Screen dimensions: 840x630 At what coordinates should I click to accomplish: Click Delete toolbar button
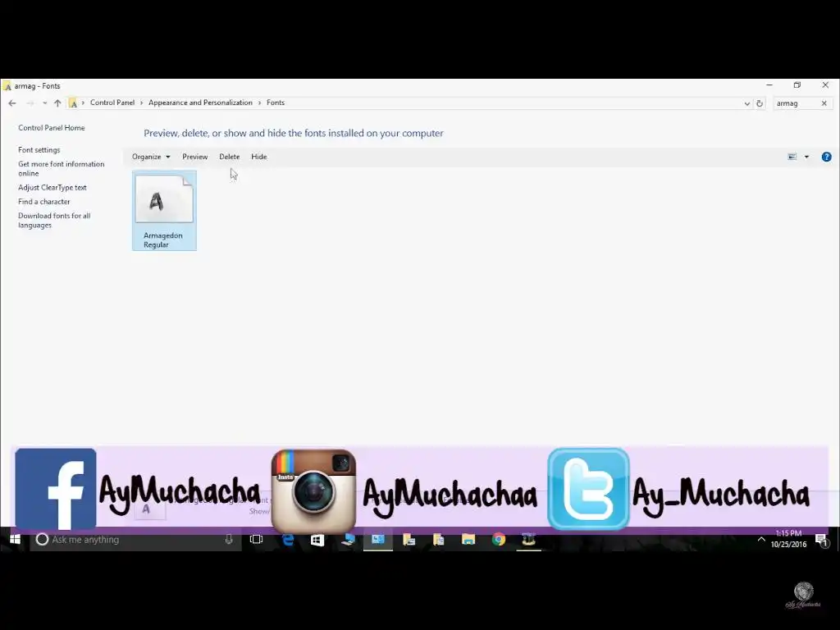point(230,157)
